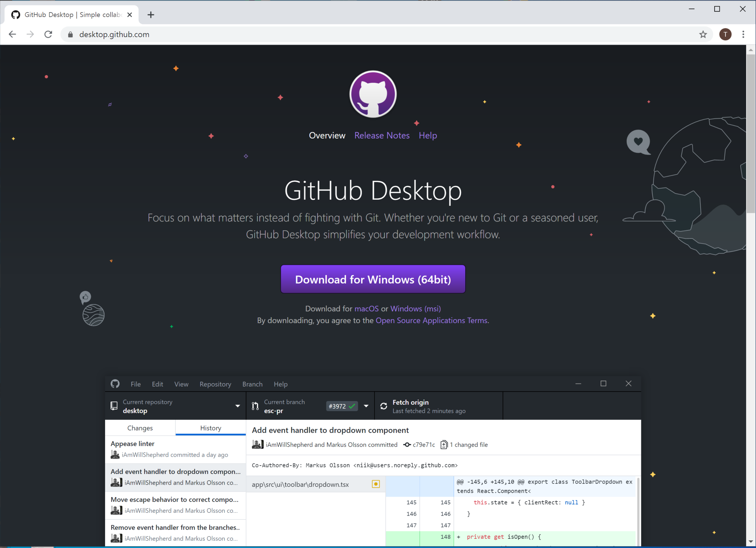Open the Release Notes link
Screen dimensions: 756x548
(x=382, y=136)
